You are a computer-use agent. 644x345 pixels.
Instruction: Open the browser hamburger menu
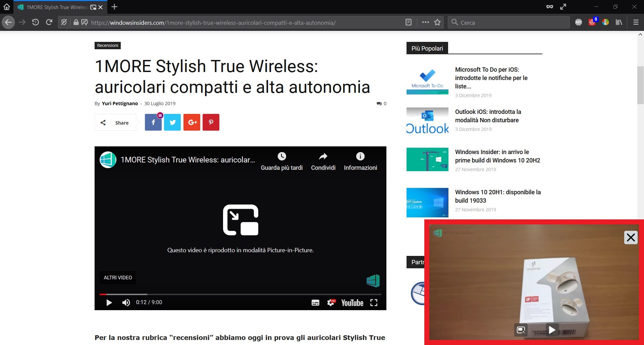click(636, 22)
